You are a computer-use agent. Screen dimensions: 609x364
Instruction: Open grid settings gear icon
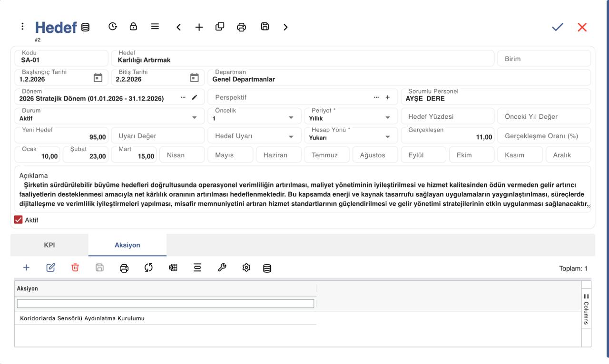tap(246, 268)
